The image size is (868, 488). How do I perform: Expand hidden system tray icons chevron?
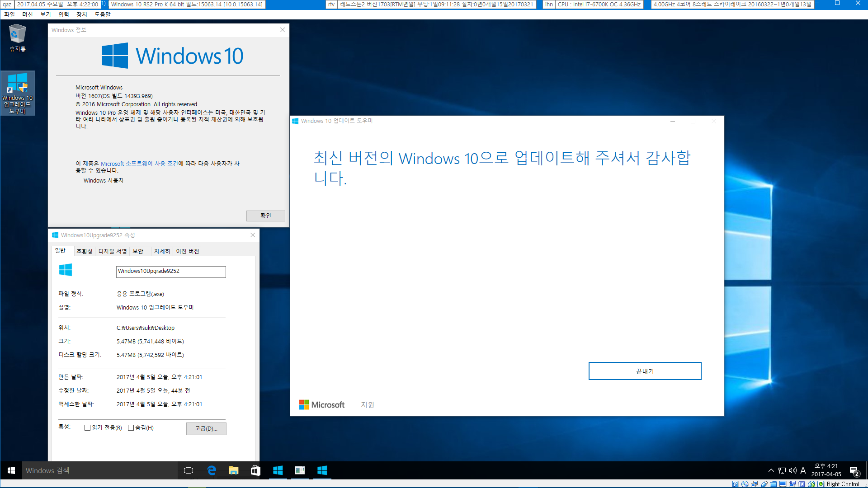click(x=771, y=470)
